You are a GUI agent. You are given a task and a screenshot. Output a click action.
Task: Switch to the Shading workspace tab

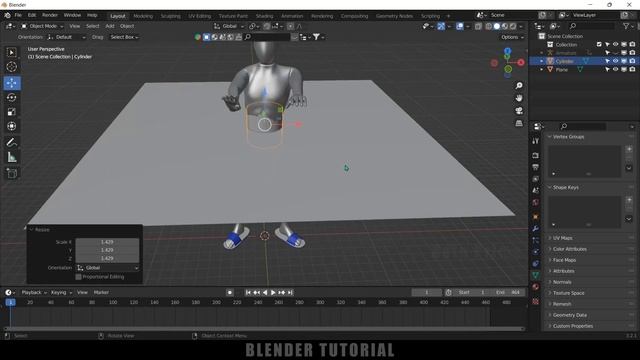tap(264, 16)
